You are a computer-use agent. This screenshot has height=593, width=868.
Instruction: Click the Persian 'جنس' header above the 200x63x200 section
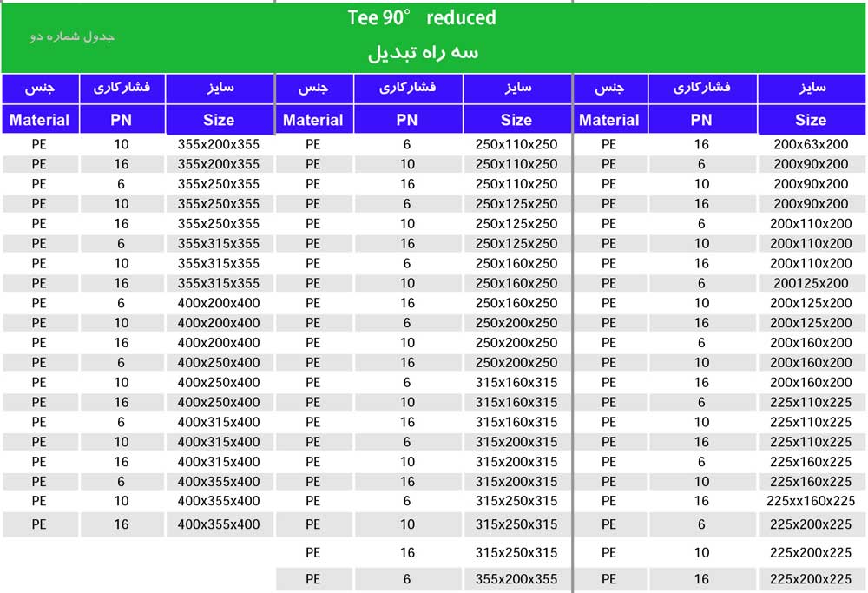(x=608, y=89)
